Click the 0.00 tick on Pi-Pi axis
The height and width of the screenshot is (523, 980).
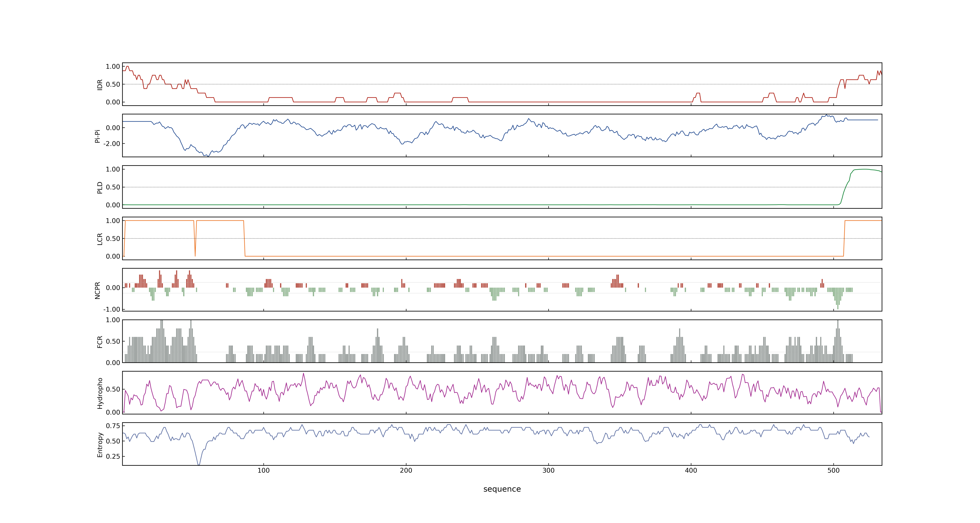(113, 128)
